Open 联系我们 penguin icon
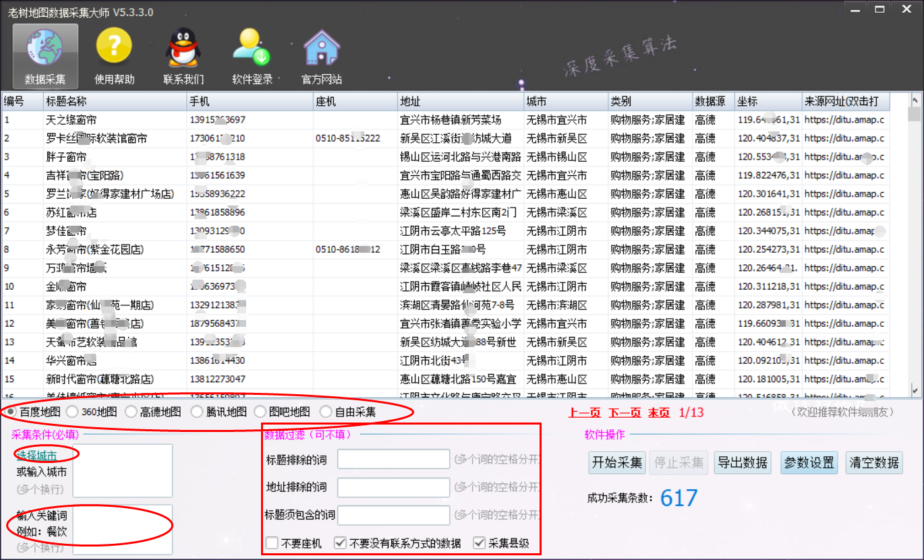This screenshot has height=560, width=924. [x=183, y=49]
